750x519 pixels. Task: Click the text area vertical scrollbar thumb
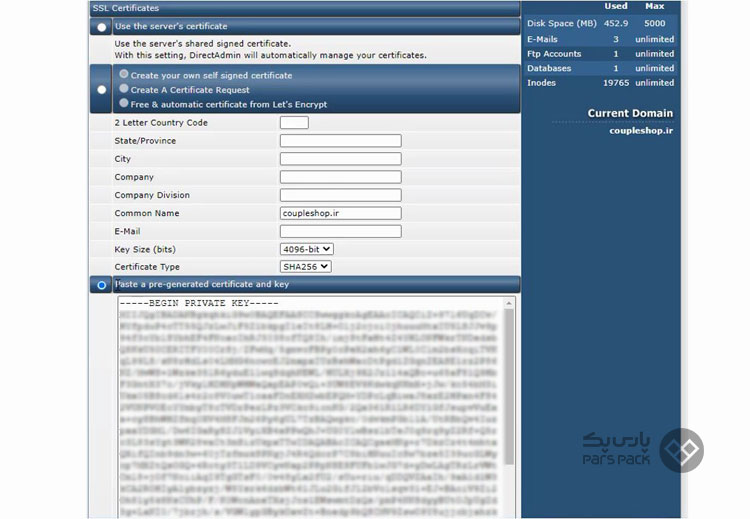tap(509, 386)
